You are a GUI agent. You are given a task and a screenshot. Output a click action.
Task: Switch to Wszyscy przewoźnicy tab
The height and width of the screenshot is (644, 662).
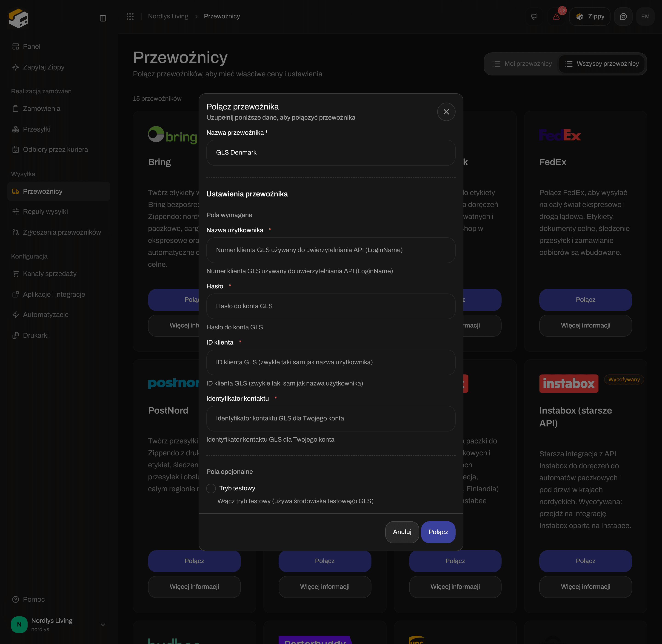point(602,63)
